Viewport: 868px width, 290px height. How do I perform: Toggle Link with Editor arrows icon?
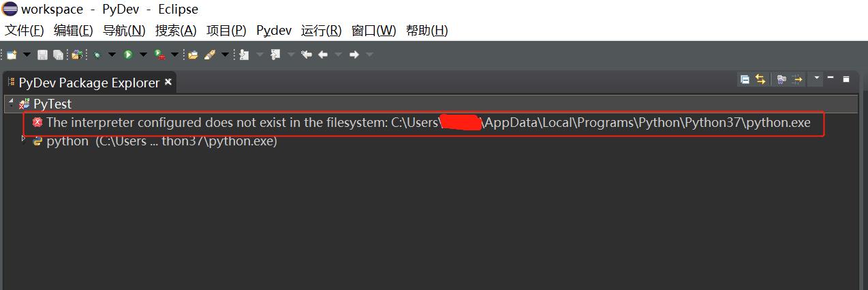pos(760,80)
